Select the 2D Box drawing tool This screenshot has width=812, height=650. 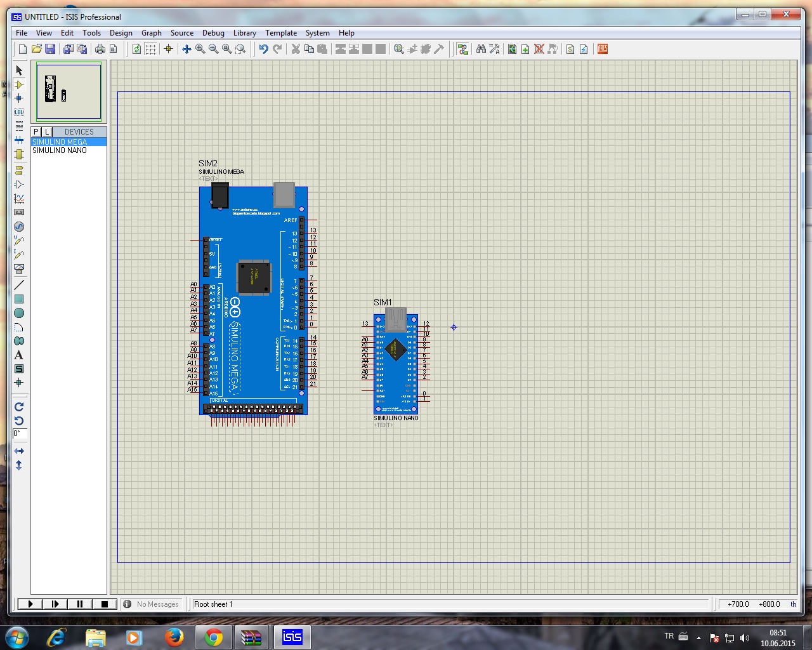point(19,299)
